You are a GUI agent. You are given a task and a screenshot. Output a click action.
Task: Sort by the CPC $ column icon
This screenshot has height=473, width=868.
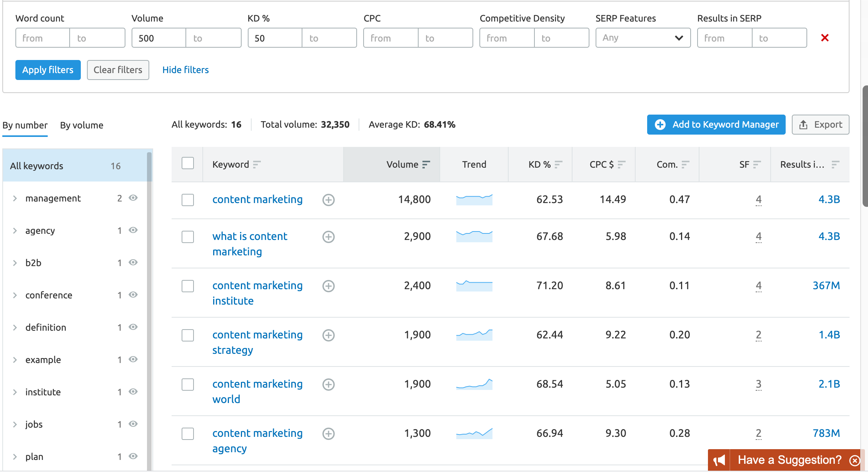621,165
